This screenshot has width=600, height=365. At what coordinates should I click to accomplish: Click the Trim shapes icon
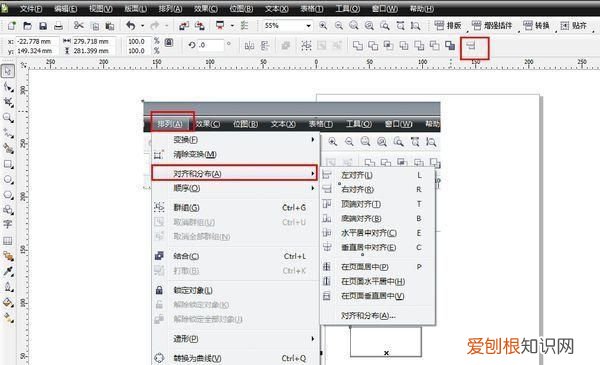pyautogui.click(x=373, y=46)
